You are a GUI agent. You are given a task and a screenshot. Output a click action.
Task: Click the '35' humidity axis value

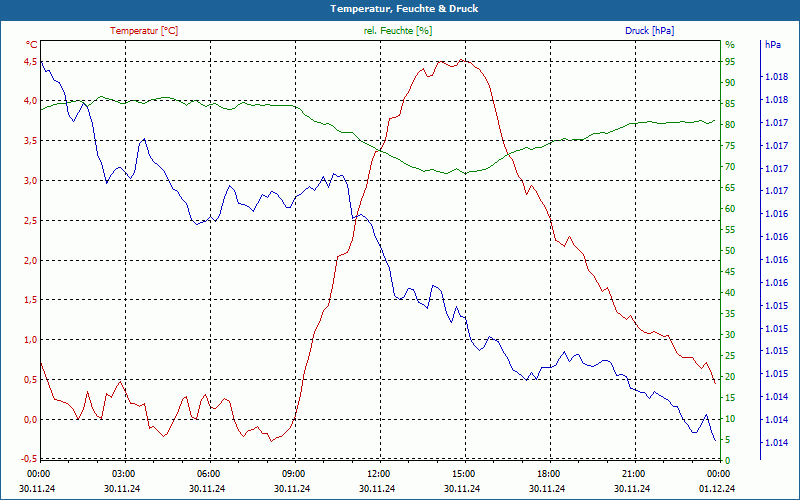(730, 314)
